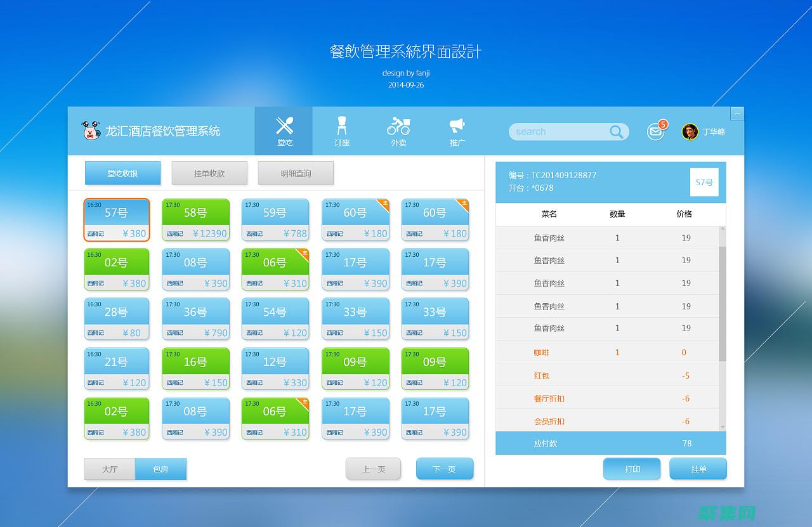812x527 pixels.
Task: Switch to the 大厅 hall view
Action: (x=108, y=469)
